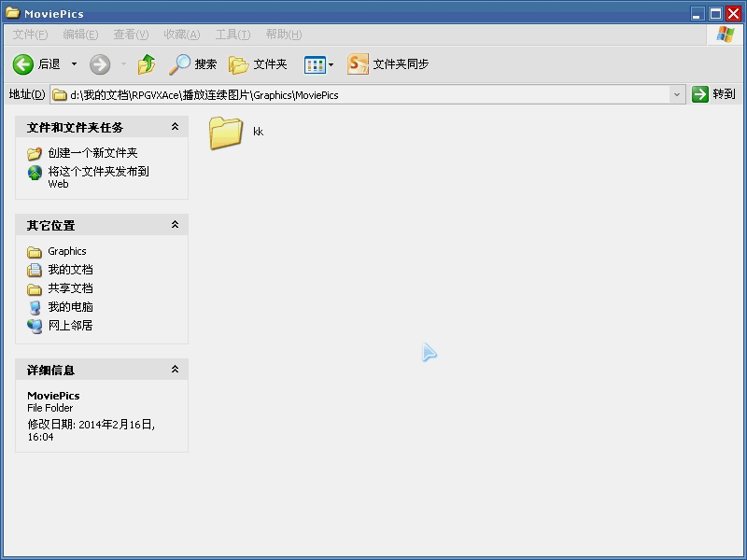Click Publish this folder to Web link
This screenshot has height=560, width=747.
(x=99, y=177)
